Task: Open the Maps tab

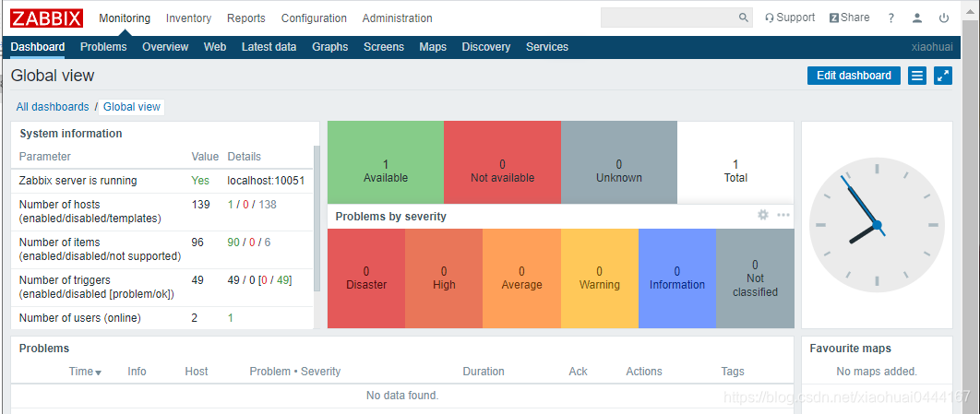Action: 433,47
